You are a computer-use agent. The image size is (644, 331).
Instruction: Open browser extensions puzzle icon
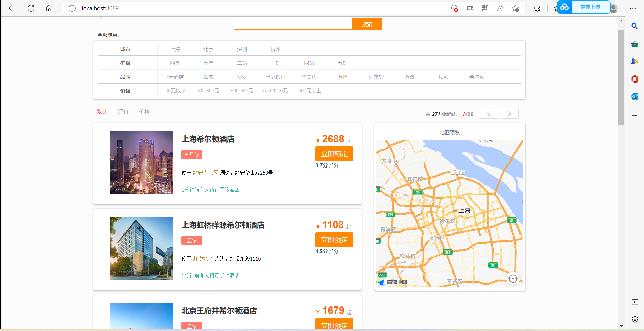(x=537, y=8)
